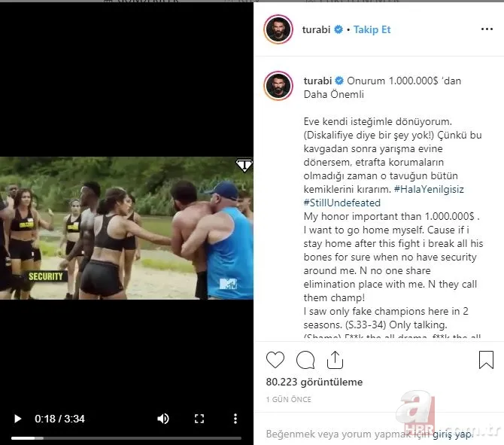Viewport: 504px width, 445px height.
Task: Click the turabi username in header
Action: click(x=316, y=29)
